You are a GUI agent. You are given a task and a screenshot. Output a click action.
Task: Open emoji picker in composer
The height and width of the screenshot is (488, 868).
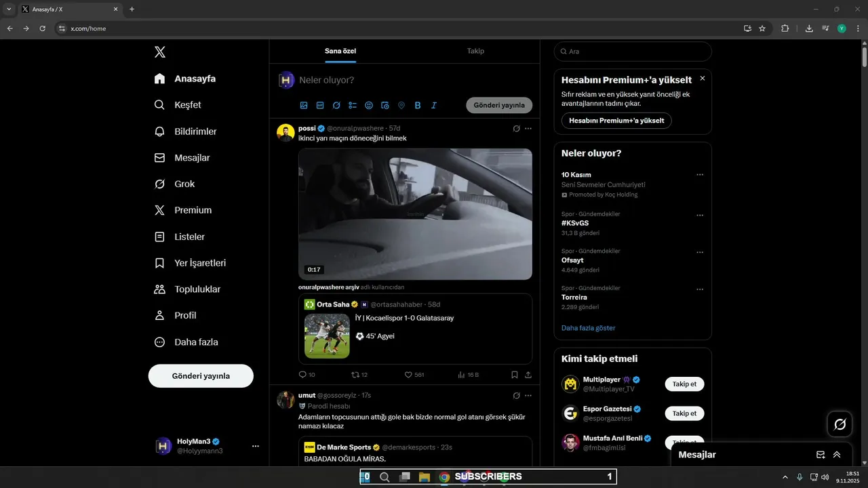[369, 105]
